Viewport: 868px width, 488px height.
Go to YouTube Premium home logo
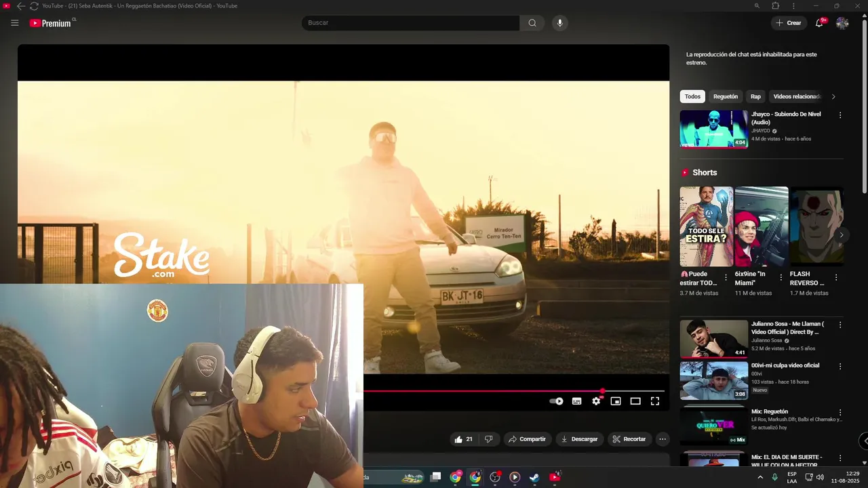tap(52, 23)
